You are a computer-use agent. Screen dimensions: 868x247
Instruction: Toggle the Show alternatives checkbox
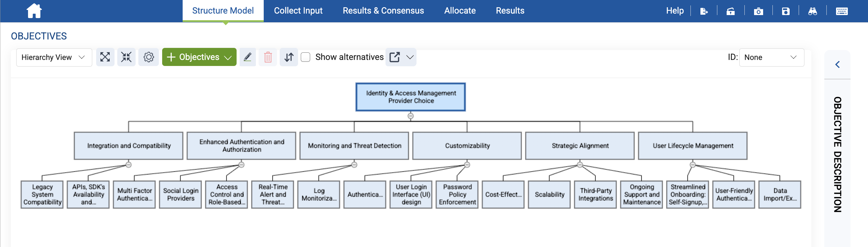tap(306, 57)
